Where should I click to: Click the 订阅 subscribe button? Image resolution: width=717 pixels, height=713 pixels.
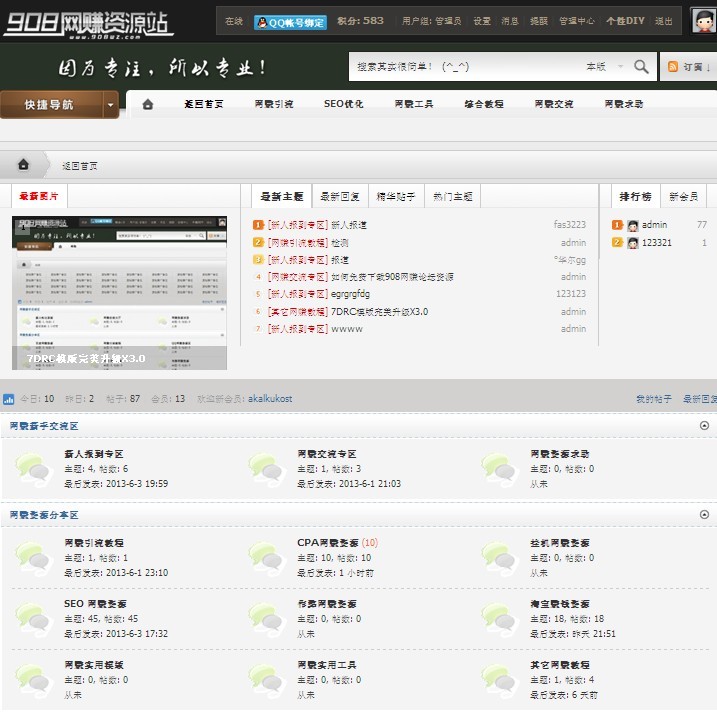690,67
